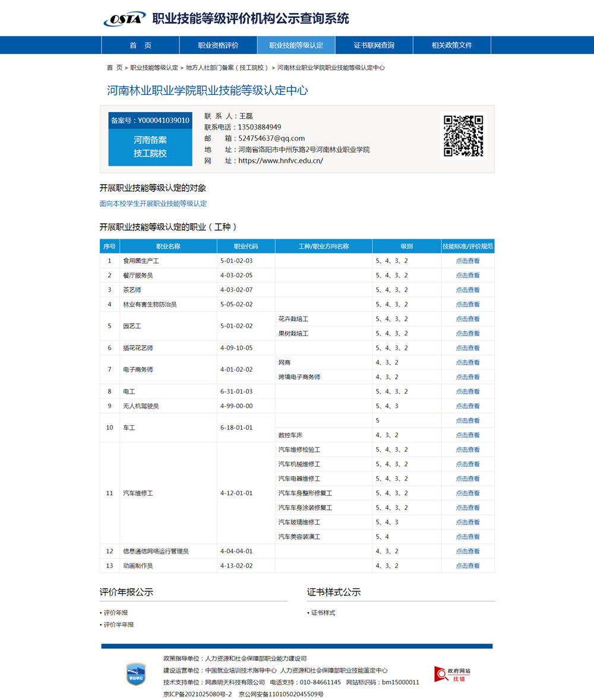The height and width of the screenshot is (700, 594).
Task: Click 点击查看 for 汽车美容装潢工
Action: (x=467, y=536)
